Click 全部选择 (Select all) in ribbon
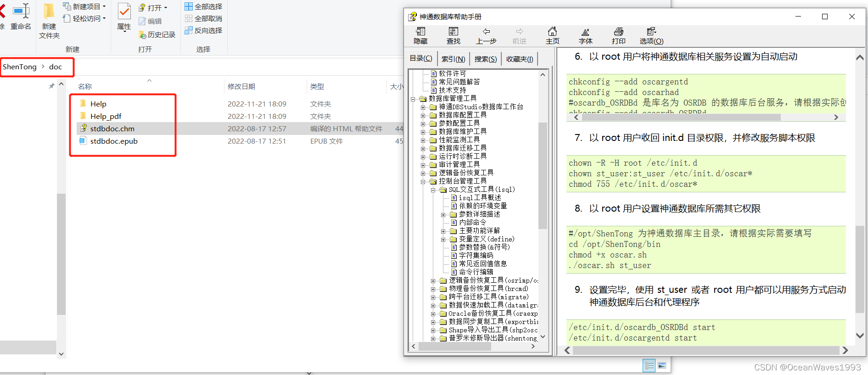Screen dimensions: 868x375 pos(203,6)
